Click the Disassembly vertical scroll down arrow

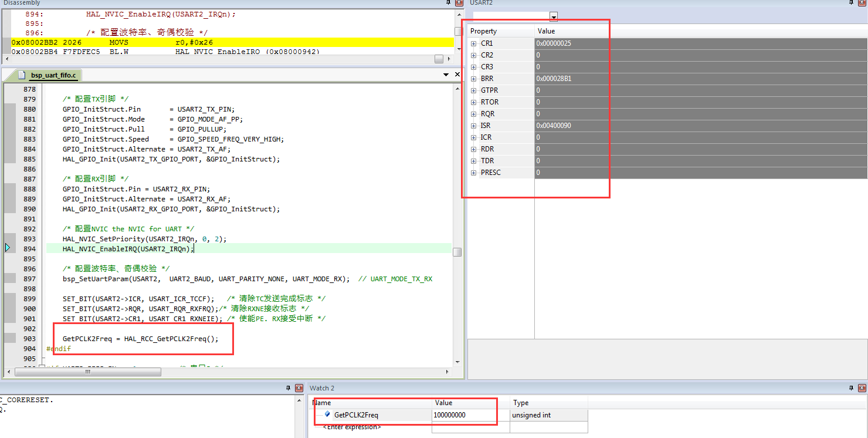[459, 49]
